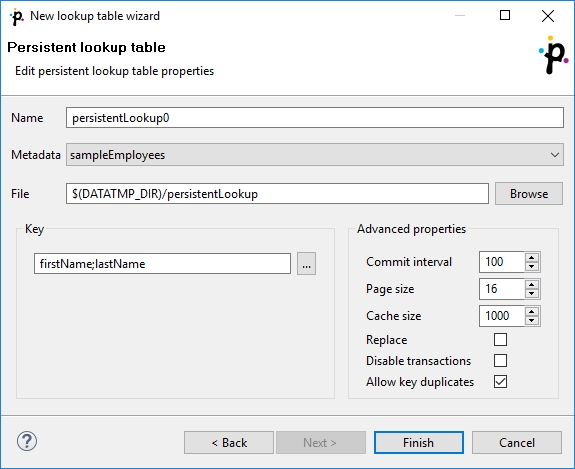This screenshot has width=575, height=469.
Task: Enable the Replace checkbox
Action: tap(500, 340)
